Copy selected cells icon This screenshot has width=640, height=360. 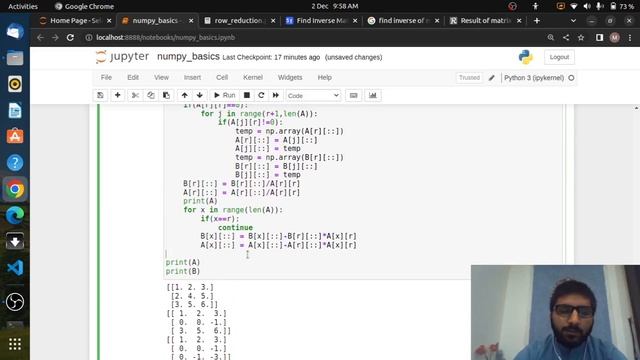(x=151, y=95)
